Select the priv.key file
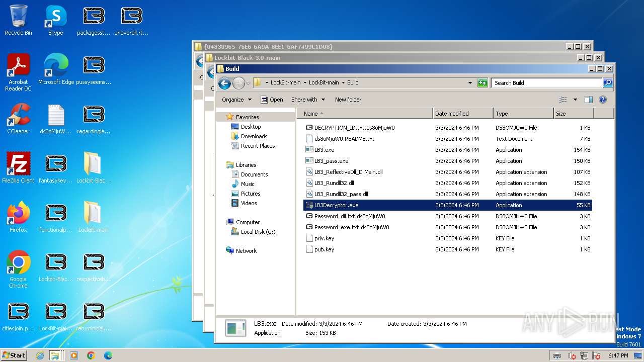 tap(448, 238)
